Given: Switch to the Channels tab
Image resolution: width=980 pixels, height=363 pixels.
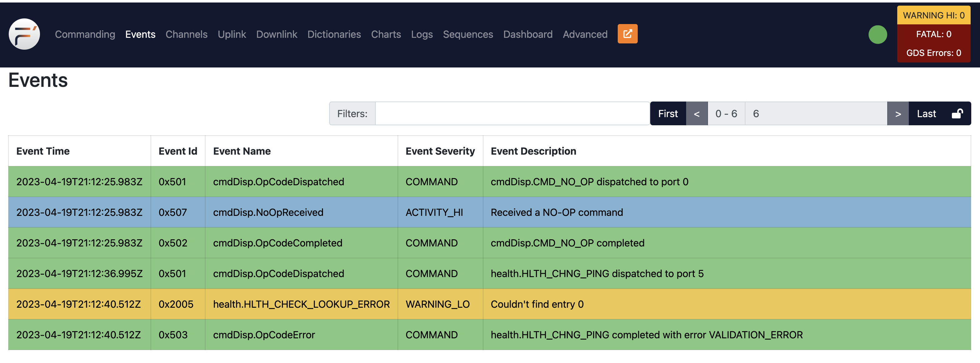Looking at the screenshot, I should (186, 34).
